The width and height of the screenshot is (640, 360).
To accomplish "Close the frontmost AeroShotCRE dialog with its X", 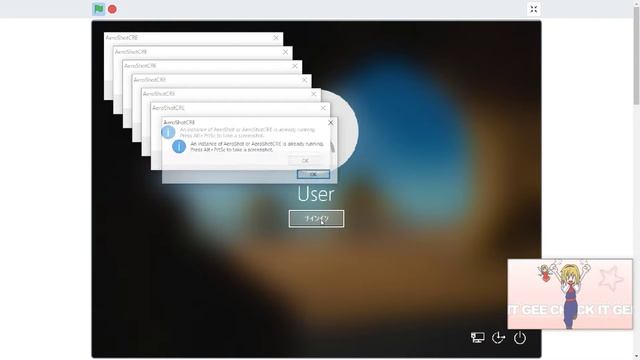I will click(x=331, y=122).
